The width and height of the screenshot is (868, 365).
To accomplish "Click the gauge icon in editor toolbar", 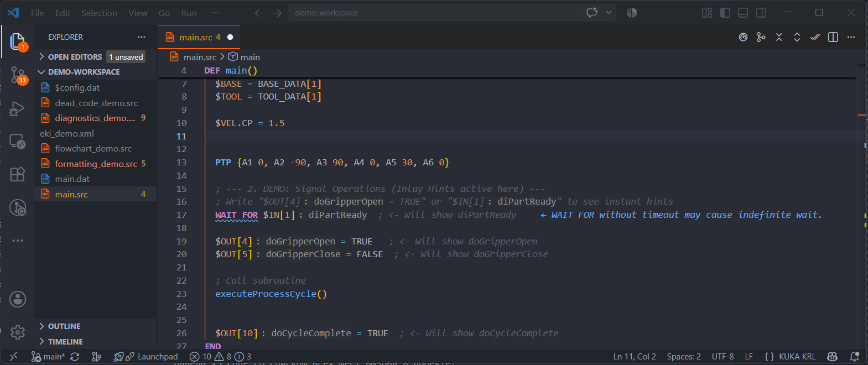I will [x=743, y=37].
